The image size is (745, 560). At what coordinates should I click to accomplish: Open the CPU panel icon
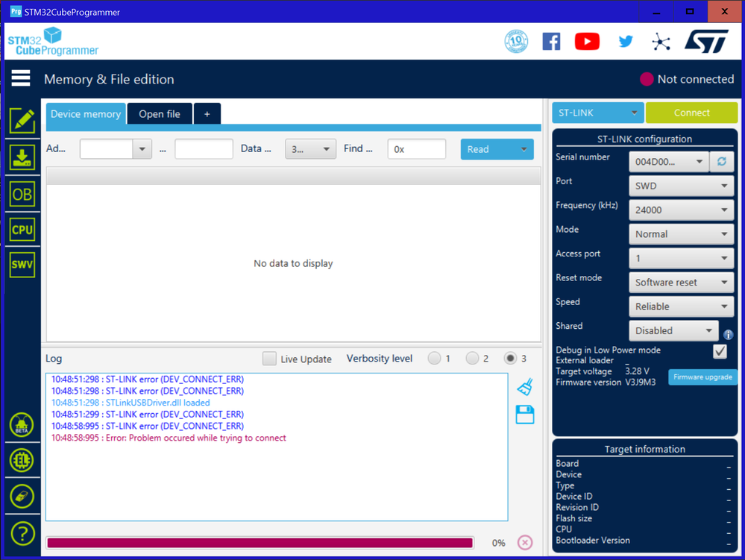coord(22,230)
